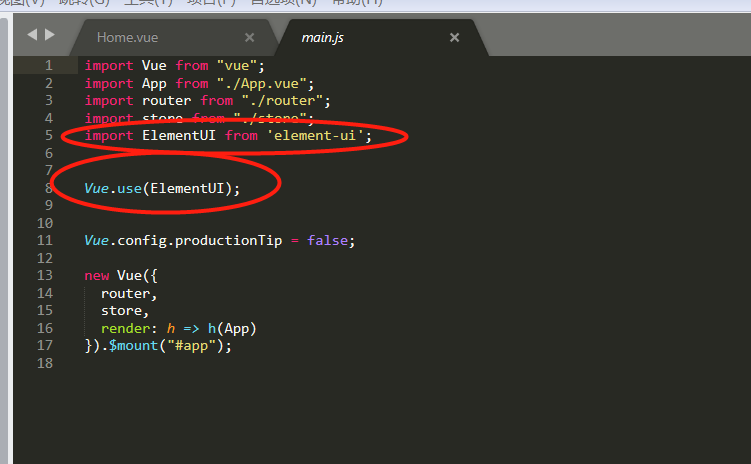Close the Home.vue tab
751x464 pixels.
pyautogui.click(x=250, y=37)
